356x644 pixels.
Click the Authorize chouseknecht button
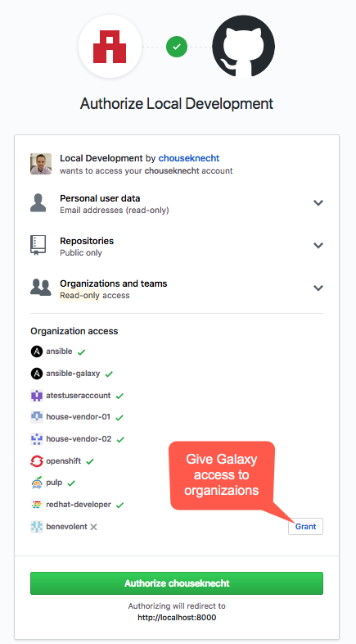click(177, 583)
